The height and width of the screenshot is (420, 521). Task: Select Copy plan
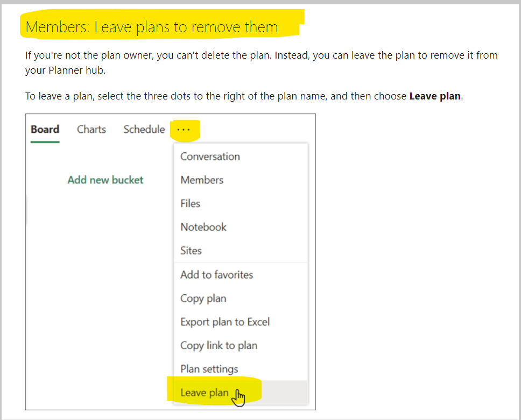click(203, 298)
